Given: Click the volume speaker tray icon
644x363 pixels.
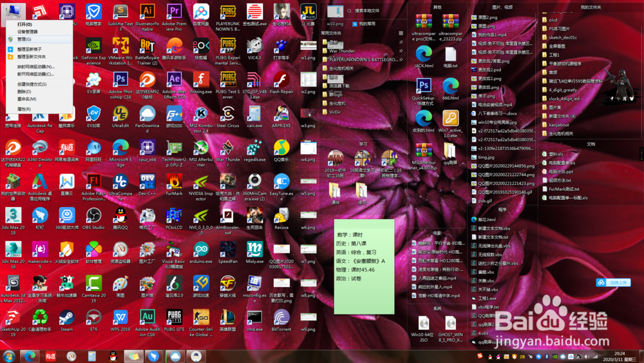Looking at the screenshot, I should [587, 357].
